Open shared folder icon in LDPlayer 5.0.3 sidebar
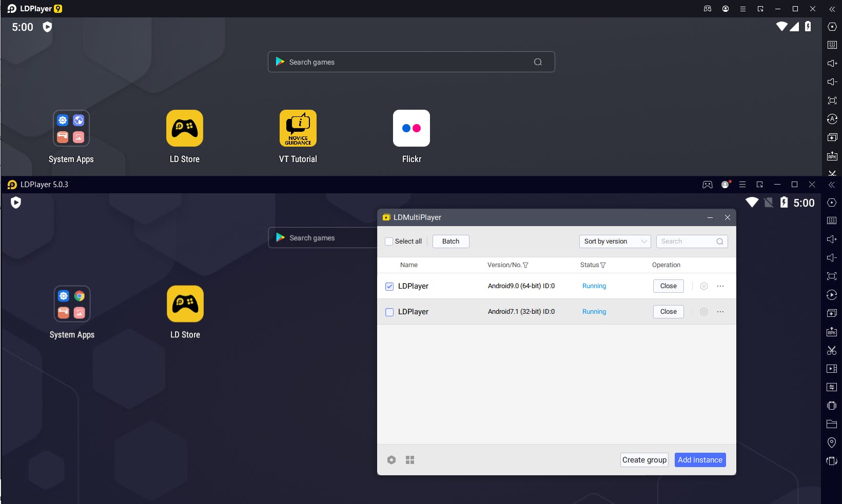Image resolution: width=842 pixels, height=504 pixels. point(832,424)
